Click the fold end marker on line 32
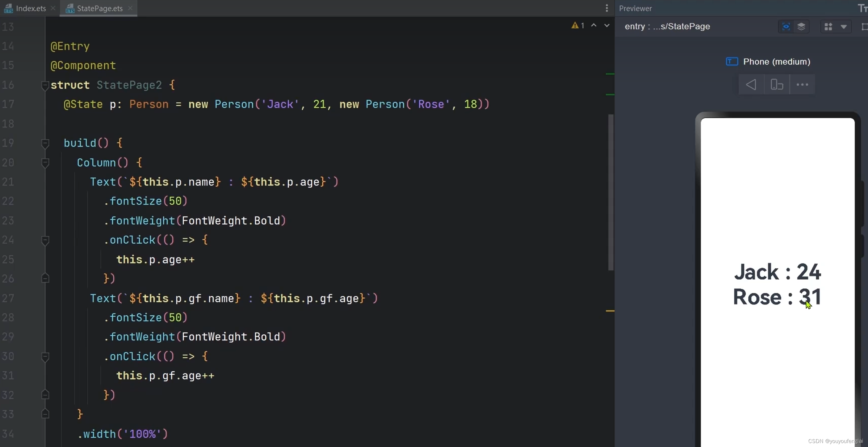 (45, 394)
